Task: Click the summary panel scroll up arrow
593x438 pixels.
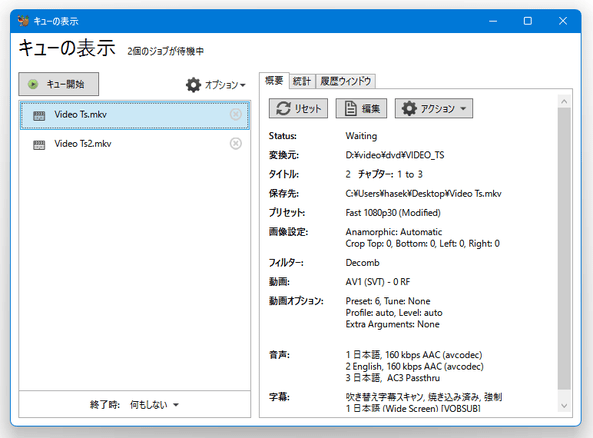Action: [564, 101]
